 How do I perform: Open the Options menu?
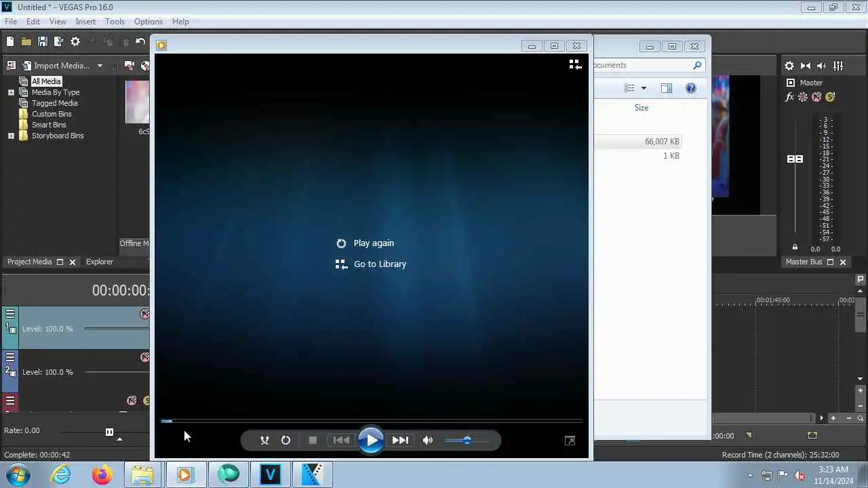click(x=148, y=22)
